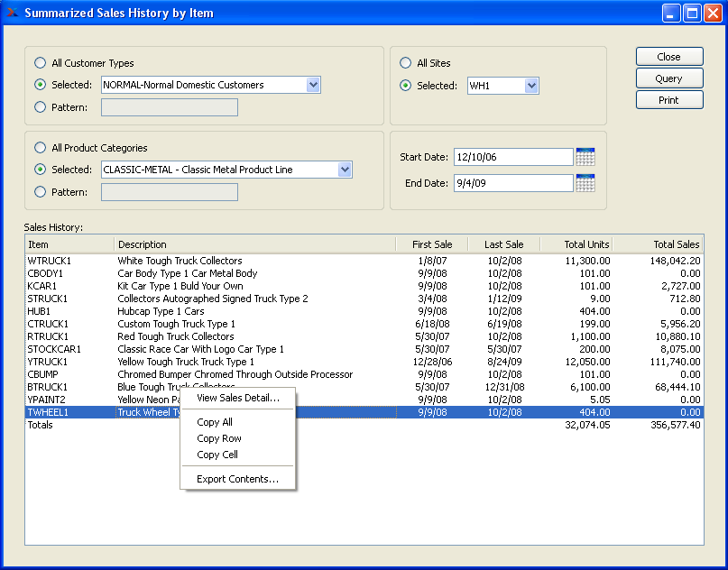
Task: Open the End Date calendar picker
Action: pyautogui.click(x=585, y=183)
